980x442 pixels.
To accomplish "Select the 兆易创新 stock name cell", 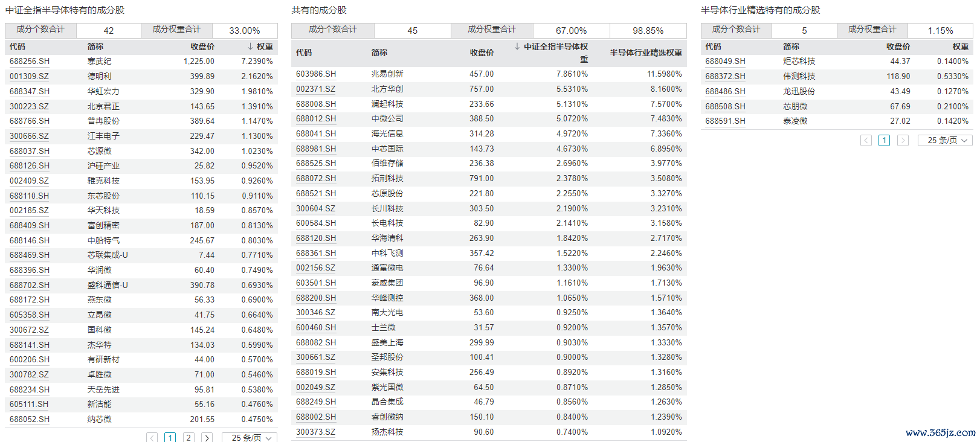I will [x=387, y=74].
